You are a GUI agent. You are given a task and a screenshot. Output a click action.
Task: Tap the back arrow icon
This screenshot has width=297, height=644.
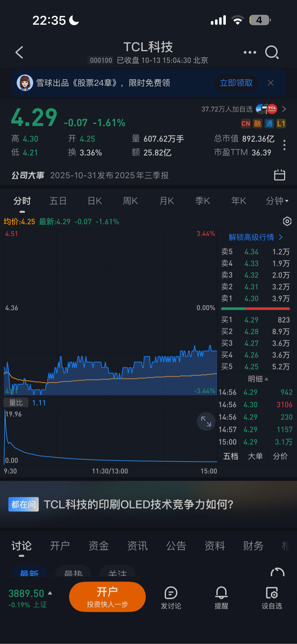[19, 52]
